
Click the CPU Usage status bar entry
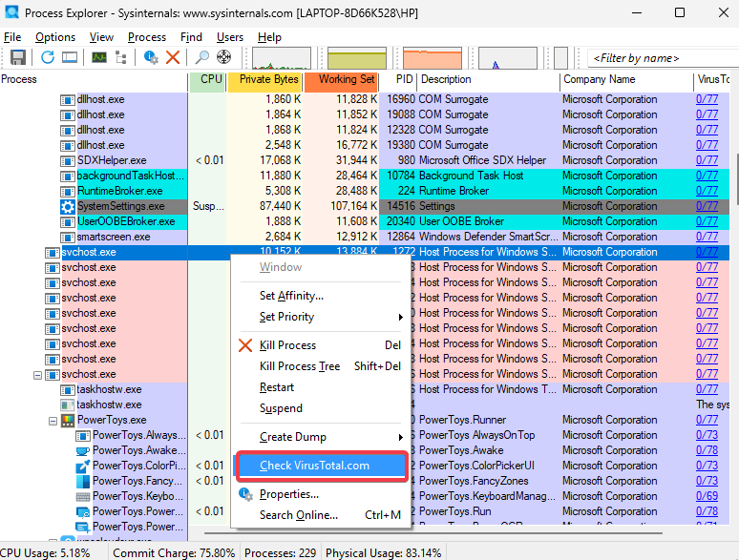45,553
